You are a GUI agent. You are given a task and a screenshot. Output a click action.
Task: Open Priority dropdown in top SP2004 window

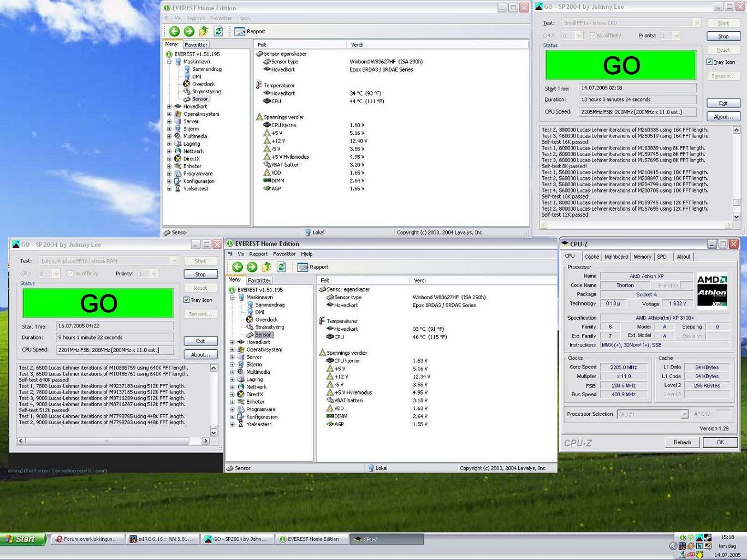pyautogui.click(x=677, y=35)
